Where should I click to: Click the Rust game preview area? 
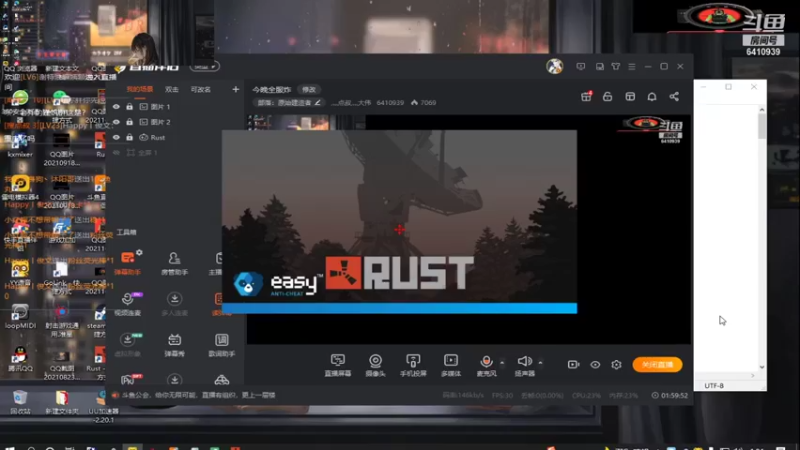tap(399, 221)
